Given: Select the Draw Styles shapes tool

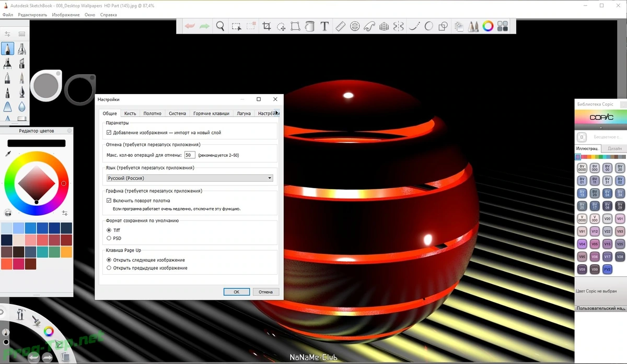Looking at the screenshot, I should [444, 26].
